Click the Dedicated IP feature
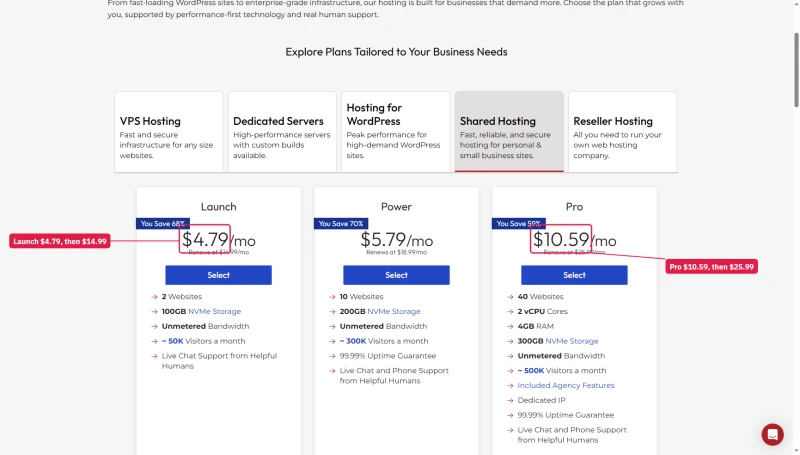 pyautogui.click(x=541, y=400)
